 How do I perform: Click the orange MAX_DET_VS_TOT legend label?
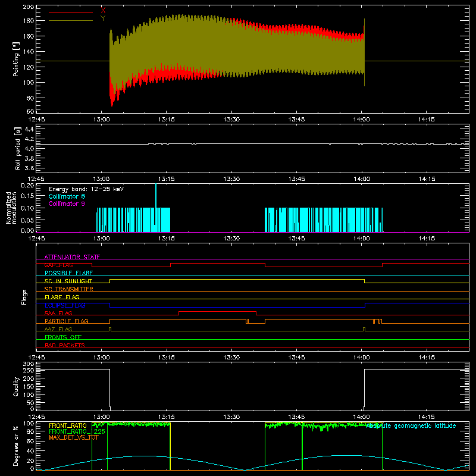click(x=74, y=437)
